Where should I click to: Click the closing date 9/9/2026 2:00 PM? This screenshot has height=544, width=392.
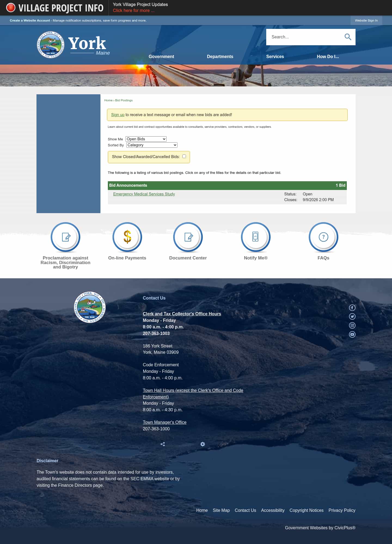(x=318, y=200)
